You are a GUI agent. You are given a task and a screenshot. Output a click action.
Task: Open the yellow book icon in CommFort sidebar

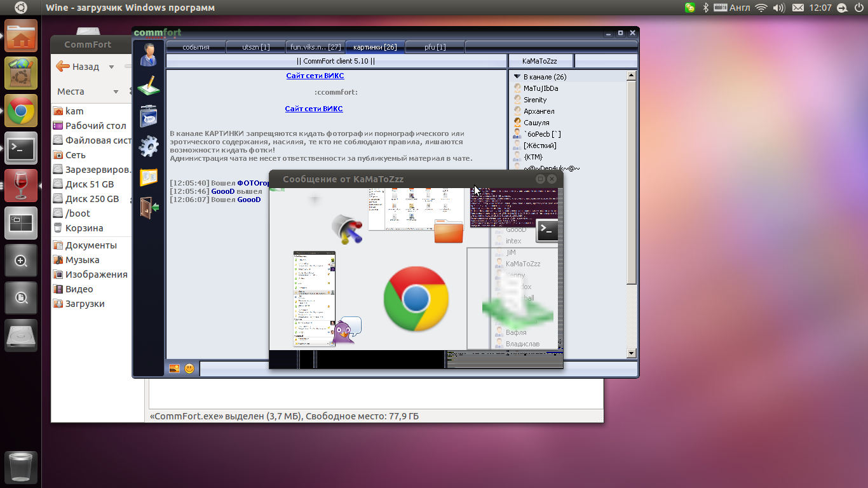(149, 177)
